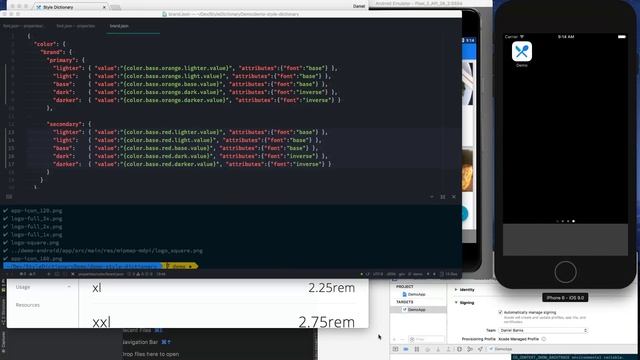
Task: Click the "secondary" key in the editor
Action: [x=64, y=124]
